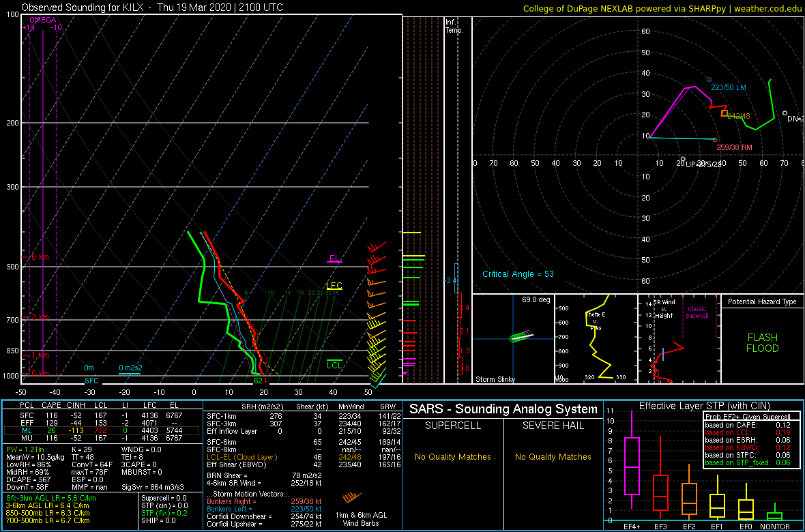Screen dimensions: 805x532
Task: Click the EL label on the skew-T
Action: (x=334, y=258)
